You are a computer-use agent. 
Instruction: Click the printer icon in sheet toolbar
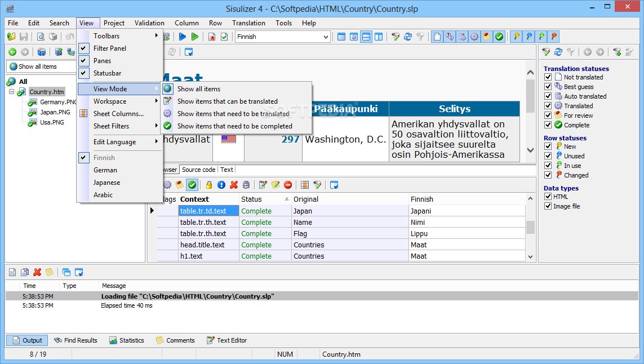246,185
